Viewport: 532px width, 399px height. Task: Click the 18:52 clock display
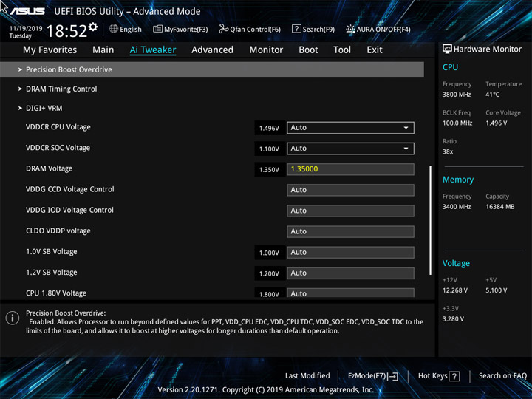pos(66,31)
